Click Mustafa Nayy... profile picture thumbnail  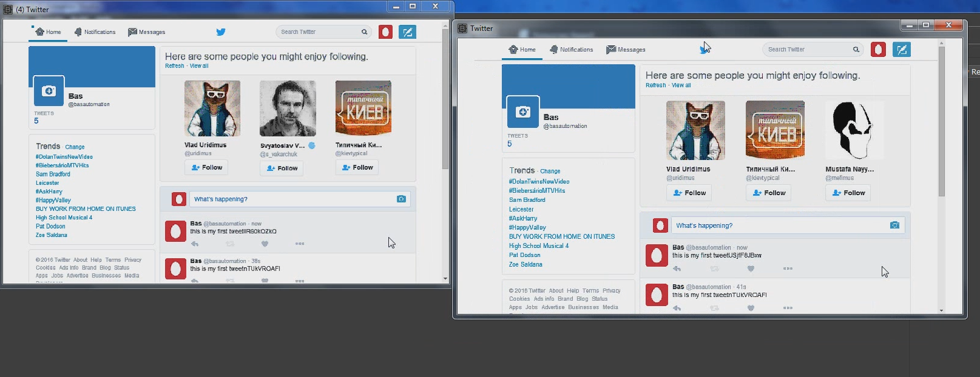click(853, 130)
